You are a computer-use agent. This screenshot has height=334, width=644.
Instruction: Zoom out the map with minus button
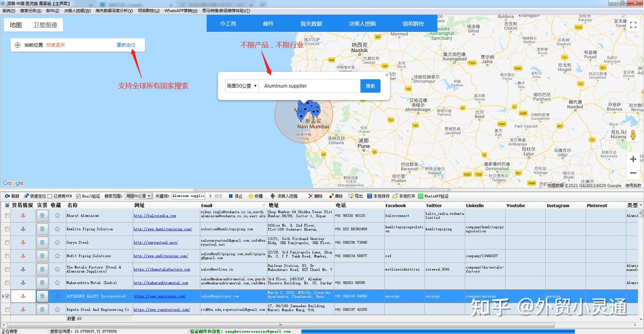click(633, 173)
